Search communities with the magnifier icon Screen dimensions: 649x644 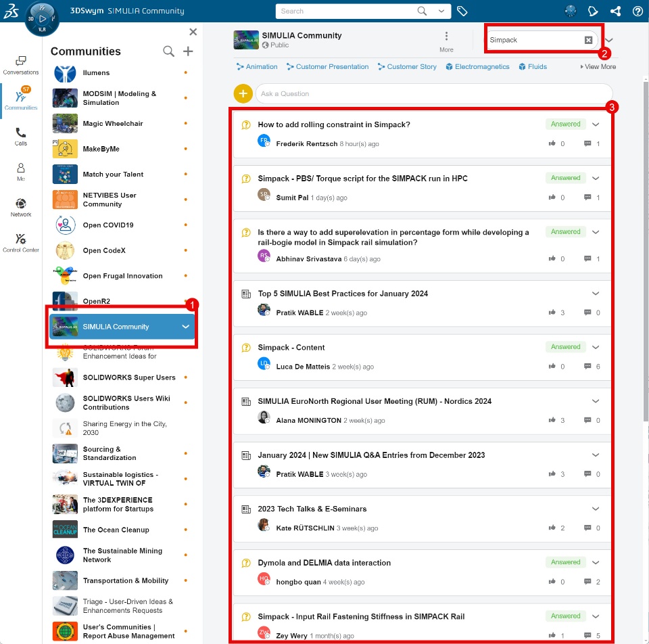coord(168,51)
